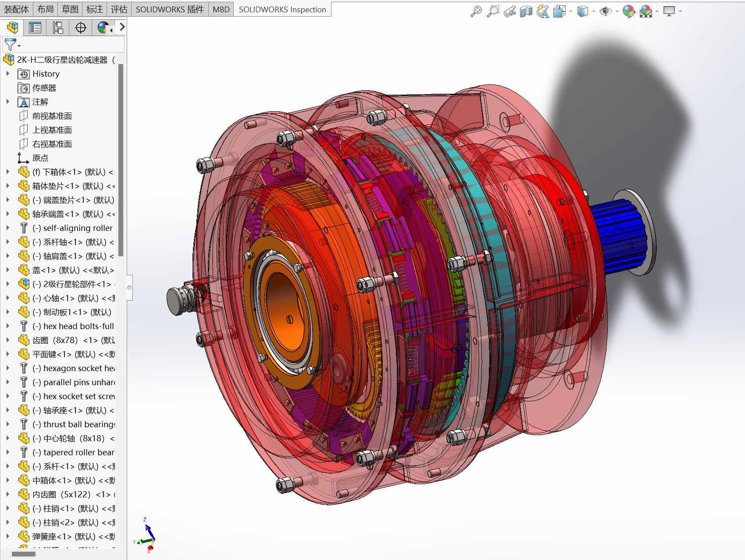Switch to the 评估 tab

tap(119, 9)
